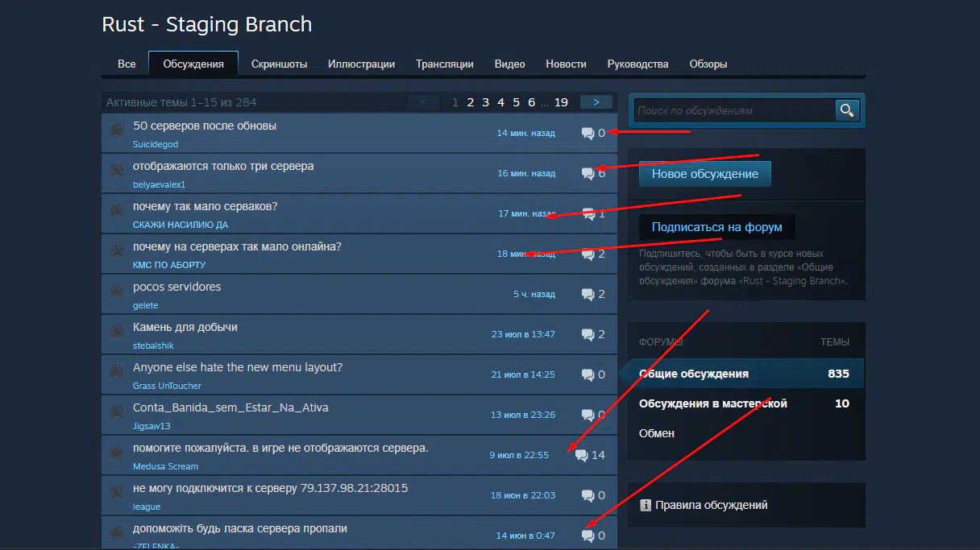This screenshot has height=550, width=980.
Task: Click the topic icon beside "отображаются только три сервера"
Action: pos(117,171)
